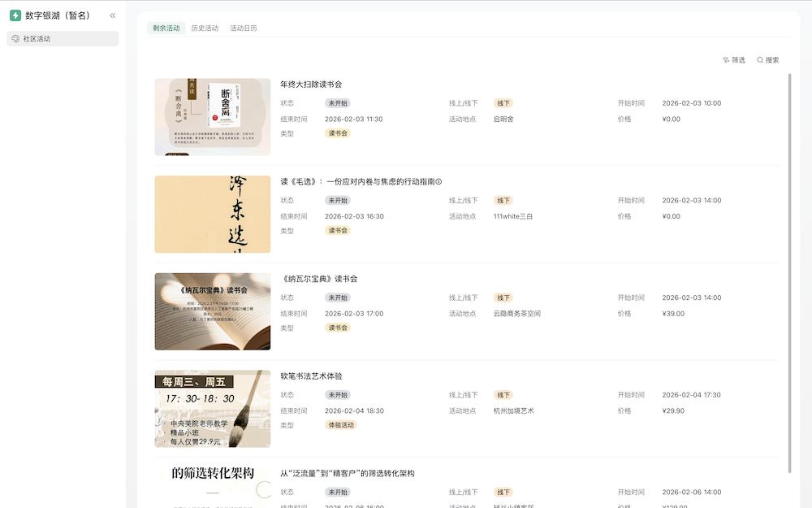Click the green app logo icon
812x508 pixels.
coord(15,15)
